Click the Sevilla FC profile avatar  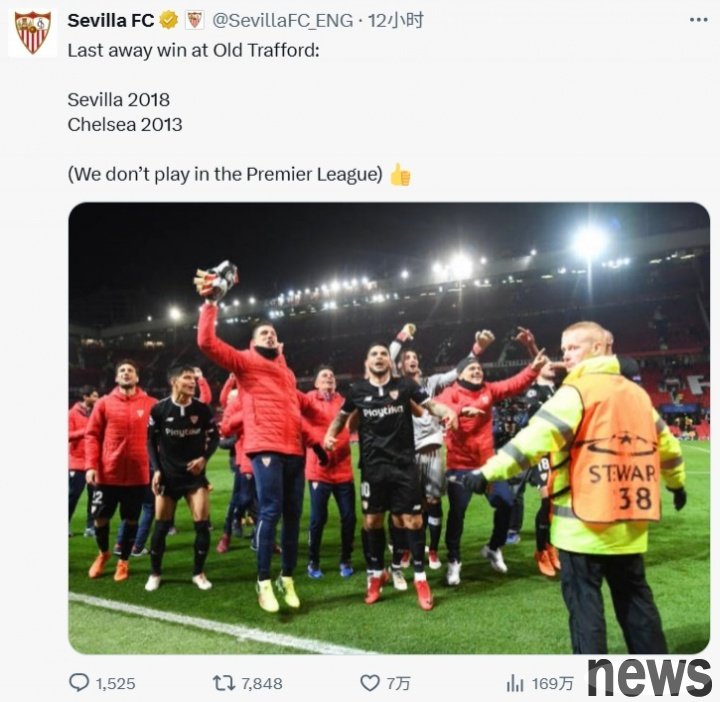(33, 33)
